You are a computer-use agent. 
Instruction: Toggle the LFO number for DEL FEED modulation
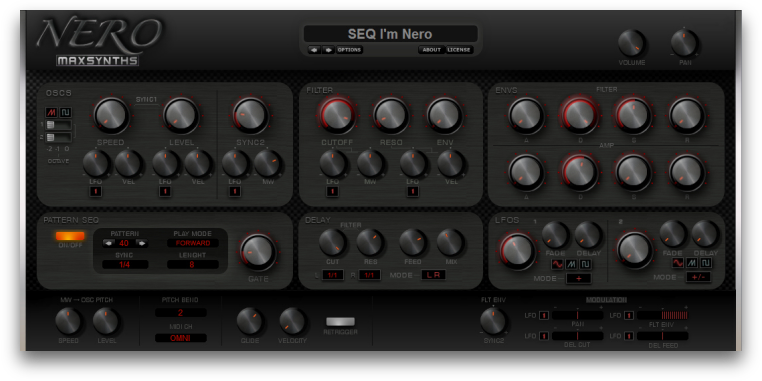point(629,336)
